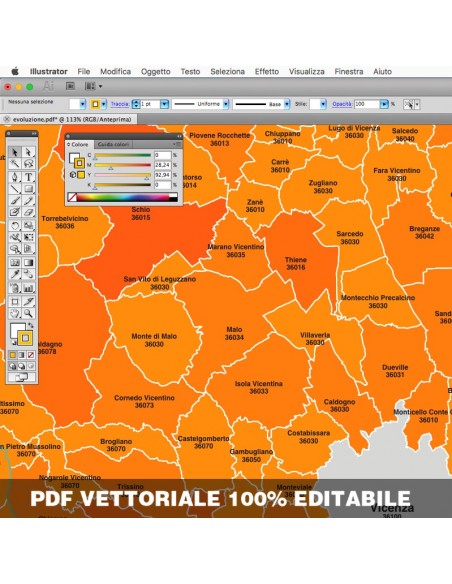Select the Gradient tool
The width and height of the screenshot is (452, 584).
point(29,263)
